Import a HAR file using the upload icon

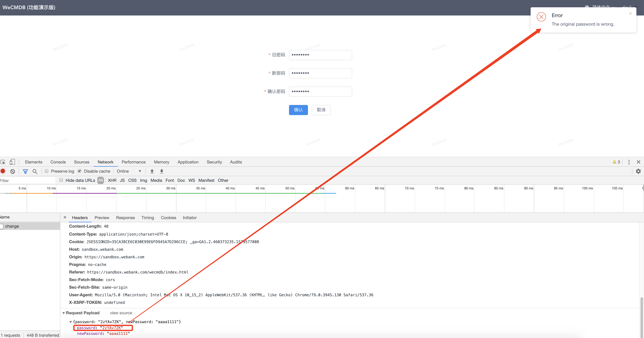click(152, 171)
